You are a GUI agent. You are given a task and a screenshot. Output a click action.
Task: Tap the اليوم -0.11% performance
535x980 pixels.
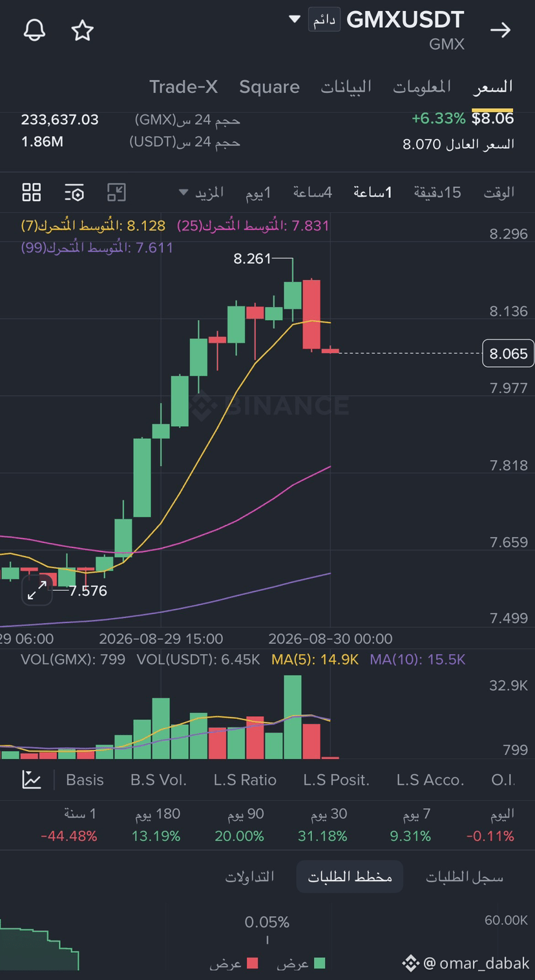[x=490, y=825]
